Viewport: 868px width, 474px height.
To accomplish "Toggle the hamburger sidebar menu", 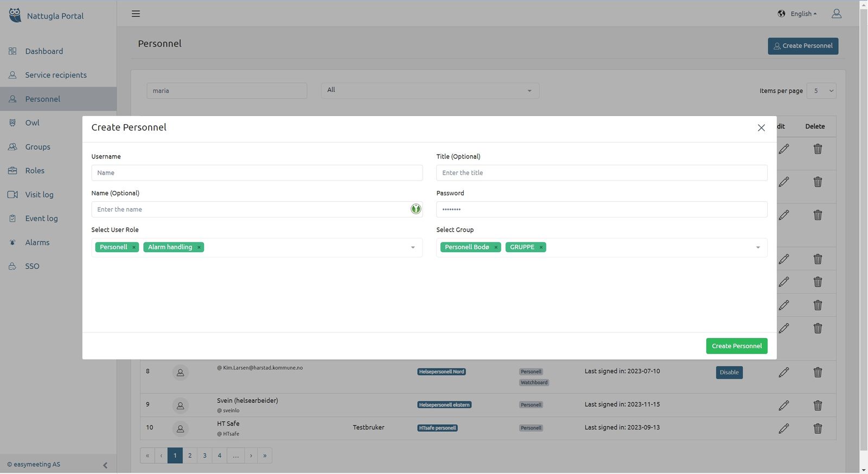I will (x=136, y=14).
